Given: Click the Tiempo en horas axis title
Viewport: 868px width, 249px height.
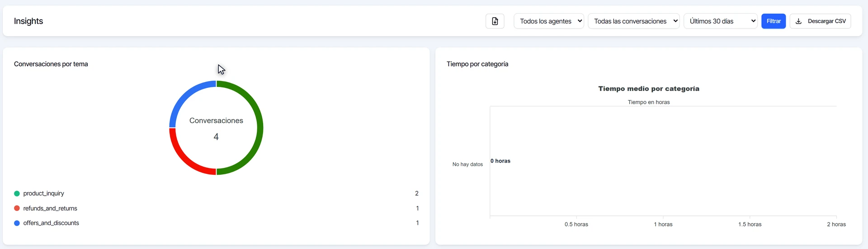Looking at the screenshot, I should [x=649, y=102].
